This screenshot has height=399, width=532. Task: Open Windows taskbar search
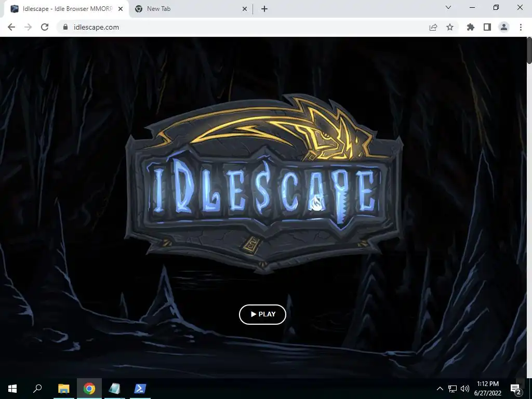pyautogui.click(x=37, y=389)
